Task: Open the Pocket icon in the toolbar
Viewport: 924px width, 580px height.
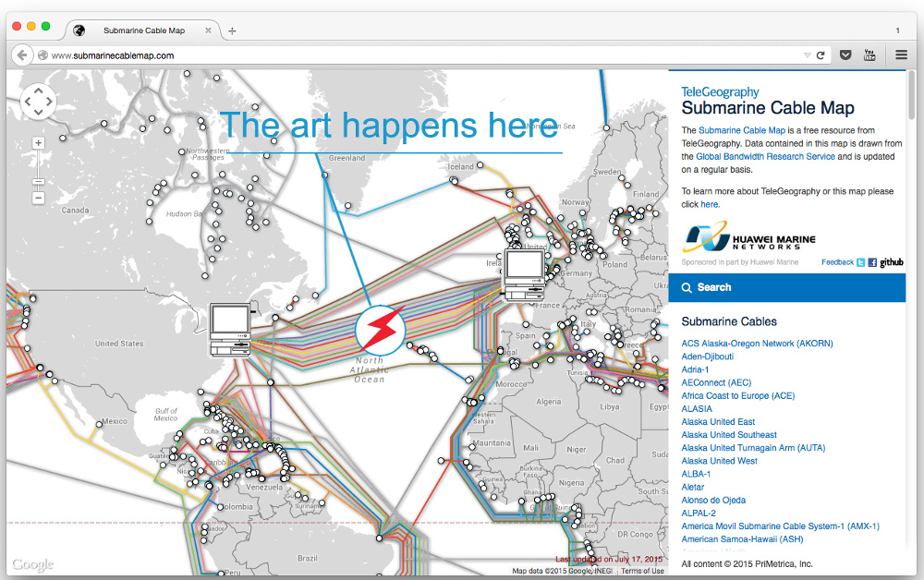Action: pos(845,55)
